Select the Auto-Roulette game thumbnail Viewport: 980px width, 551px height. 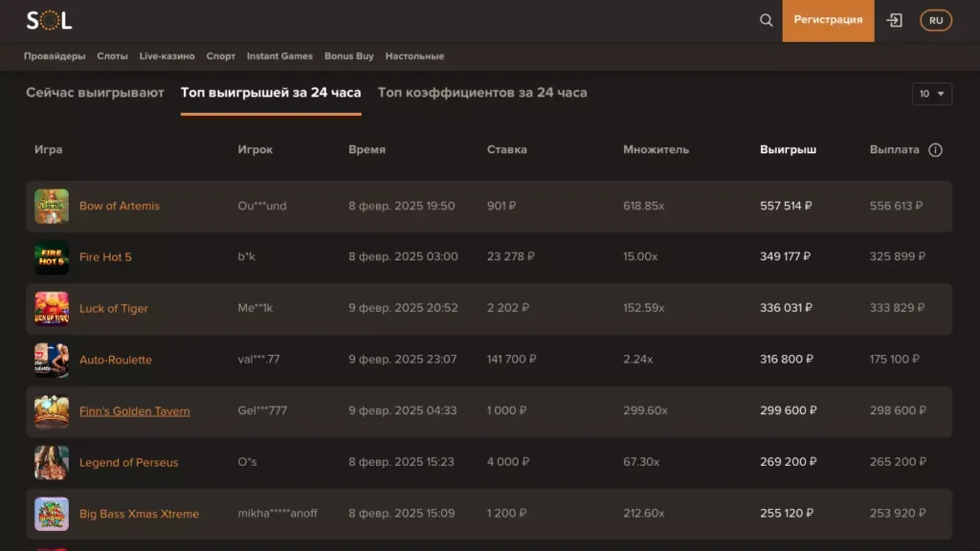click(52, 360)
